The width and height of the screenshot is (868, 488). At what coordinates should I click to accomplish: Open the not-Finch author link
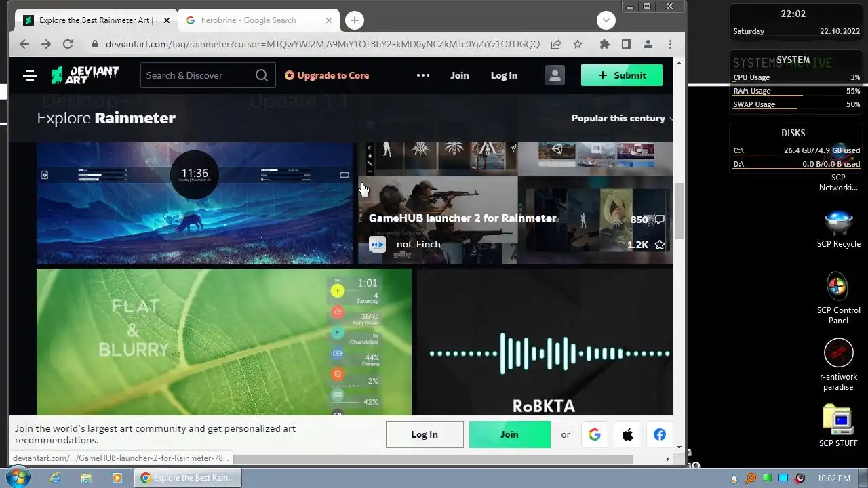click(418, 244)
